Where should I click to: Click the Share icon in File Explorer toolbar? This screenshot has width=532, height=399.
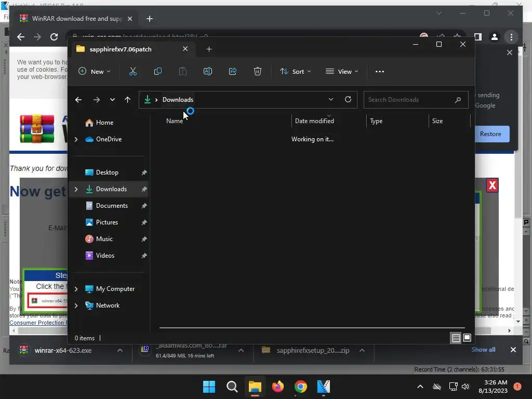[233, 72]
